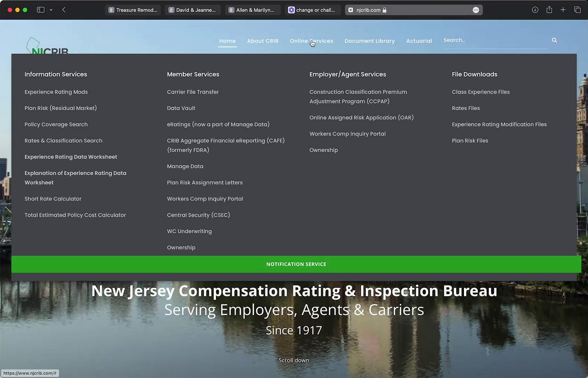Open Experience Rating Data Worksheet link
Screen dimensions: 588x378
71,157
